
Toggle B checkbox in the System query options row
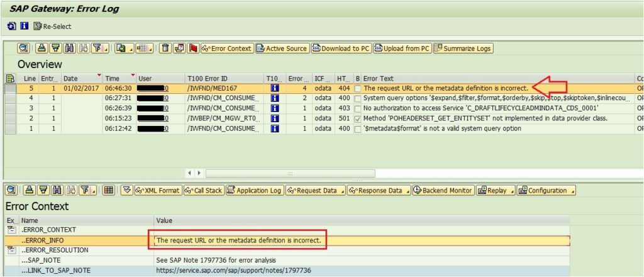[358, 99]
